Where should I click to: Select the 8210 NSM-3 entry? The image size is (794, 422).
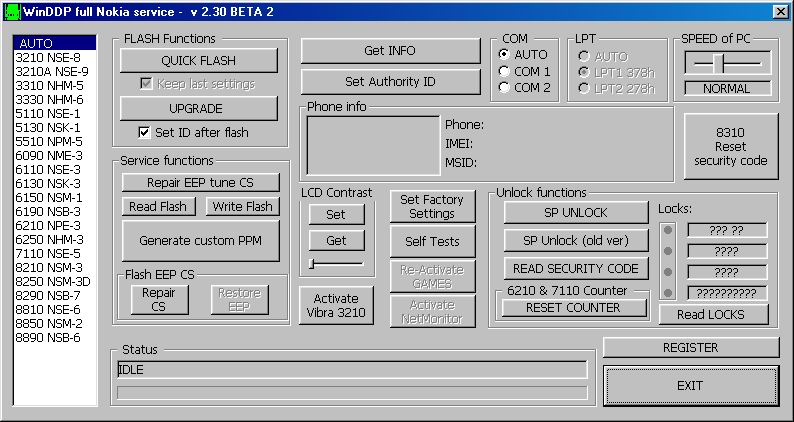point(55,267)
